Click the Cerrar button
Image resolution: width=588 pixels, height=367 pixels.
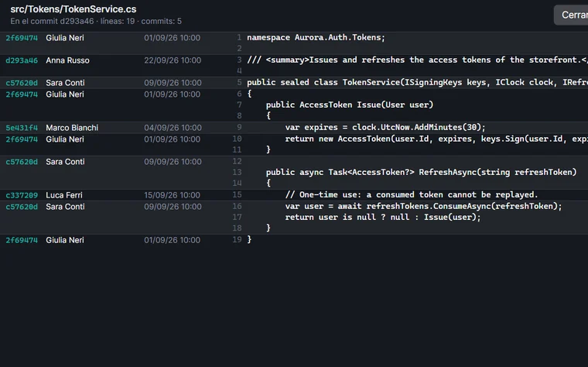[x=572, y=15]
